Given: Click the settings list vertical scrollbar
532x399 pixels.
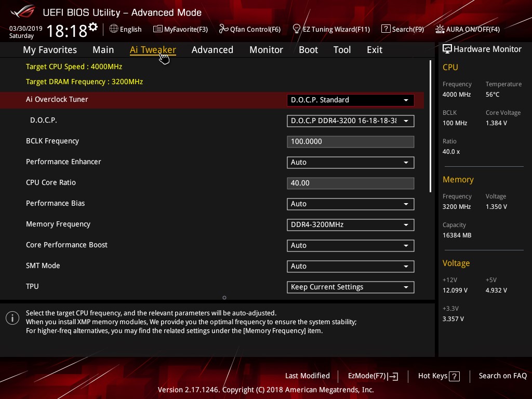Looking at the screenshot, I should click(430, 126).
